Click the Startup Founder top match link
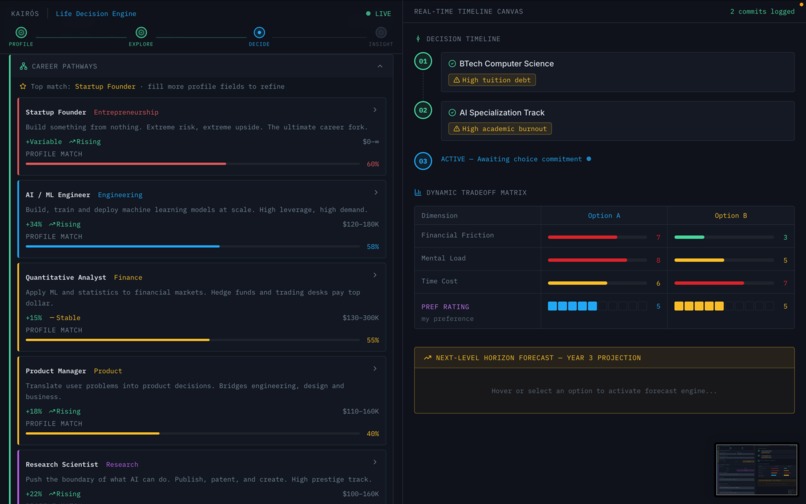The image size is (806, 504). coord(105,86)
